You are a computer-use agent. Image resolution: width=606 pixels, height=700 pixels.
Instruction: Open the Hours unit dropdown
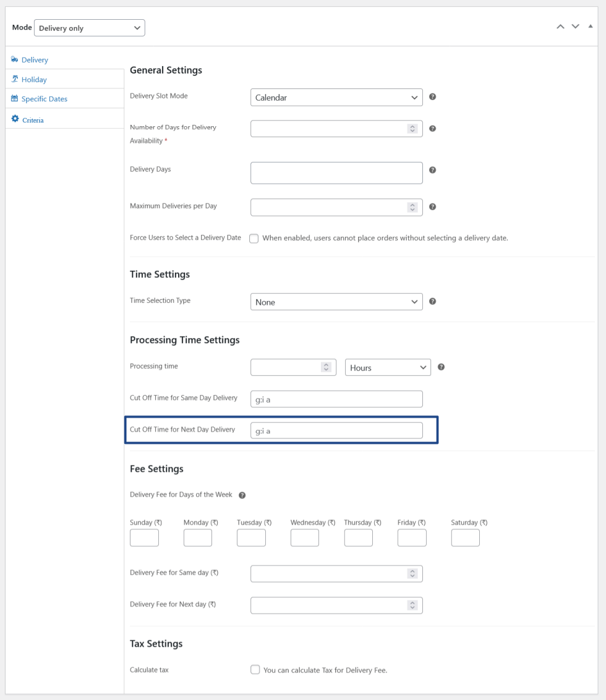[387, 367]
